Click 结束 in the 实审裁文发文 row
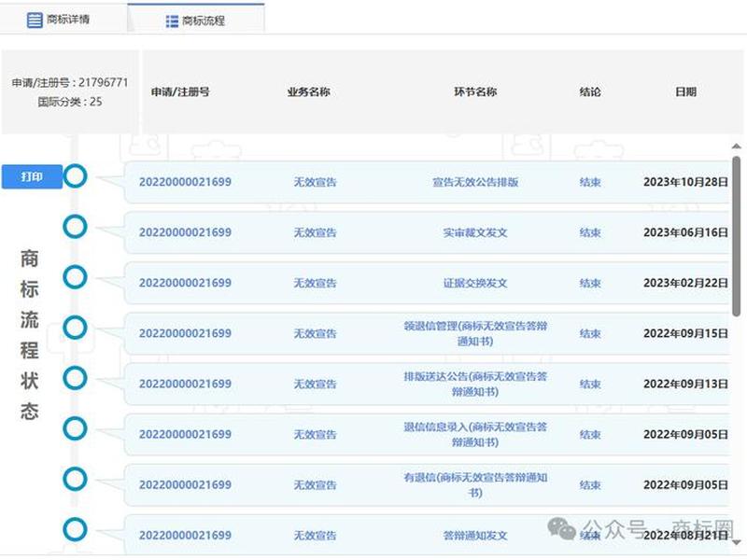Image resolution: width=747 pixels, height=560 pixels. 590,232
